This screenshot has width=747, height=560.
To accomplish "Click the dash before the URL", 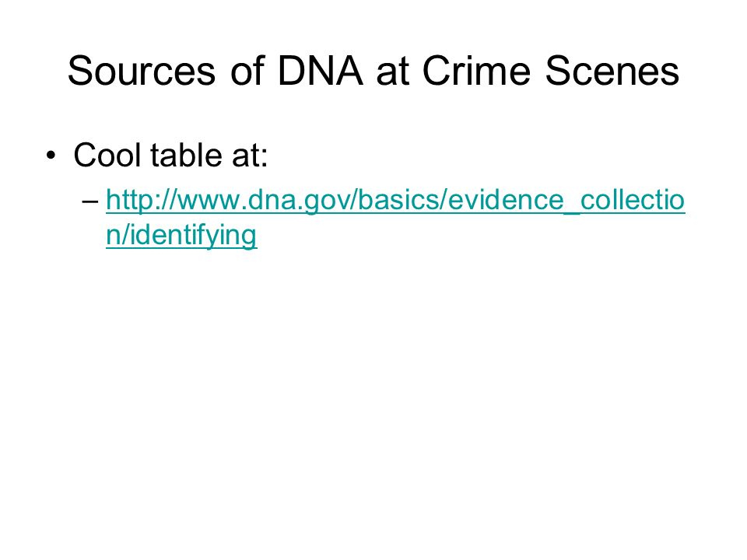I will [x=89, y=201].
